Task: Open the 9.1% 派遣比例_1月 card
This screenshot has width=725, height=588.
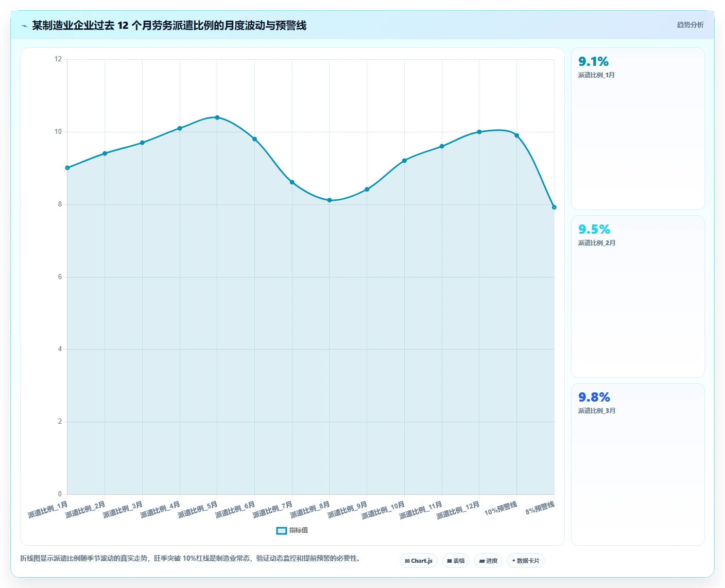Action: (x=638, y=129)
